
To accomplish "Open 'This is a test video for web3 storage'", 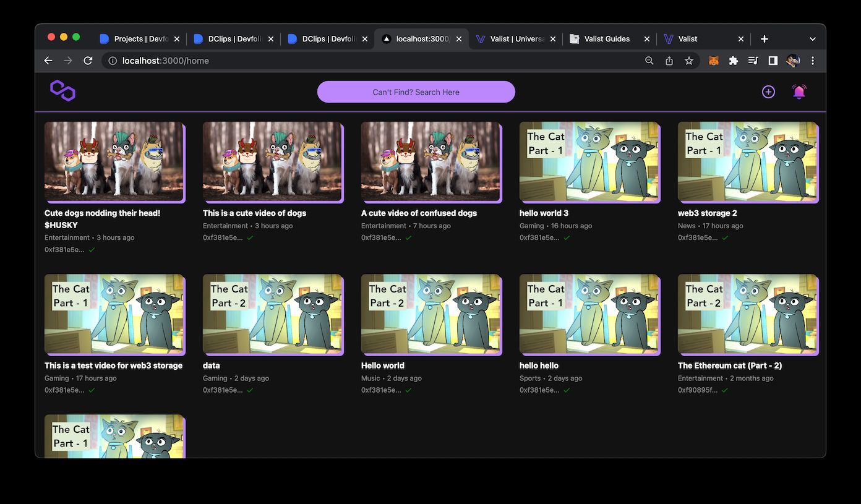I will (114, 365).
